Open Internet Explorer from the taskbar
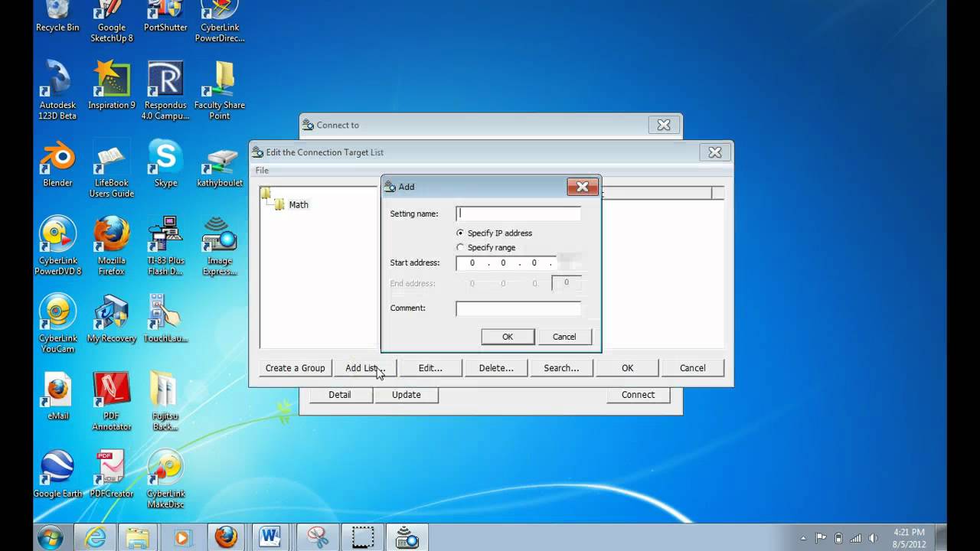The image size is (980, 551). [x=95, y=538]
